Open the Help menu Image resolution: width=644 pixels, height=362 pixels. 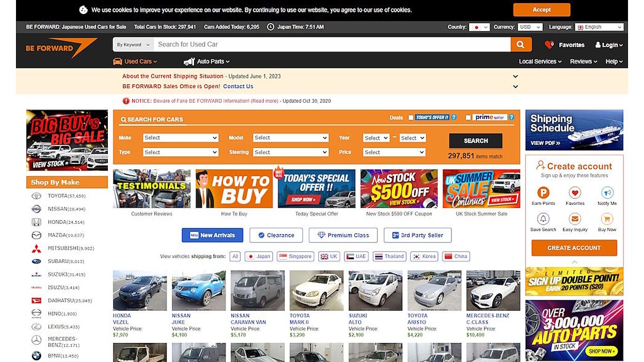(x=614, y=61)
